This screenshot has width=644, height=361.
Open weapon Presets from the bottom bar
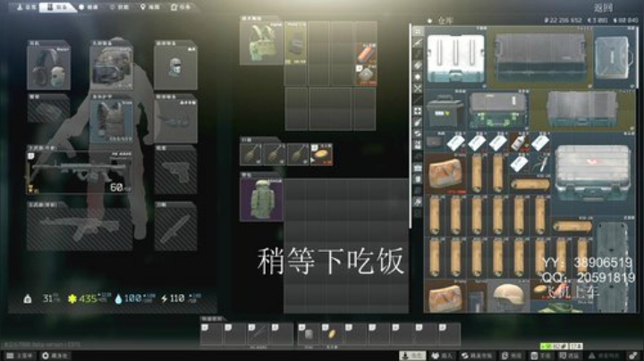click(x=512, y=356)
